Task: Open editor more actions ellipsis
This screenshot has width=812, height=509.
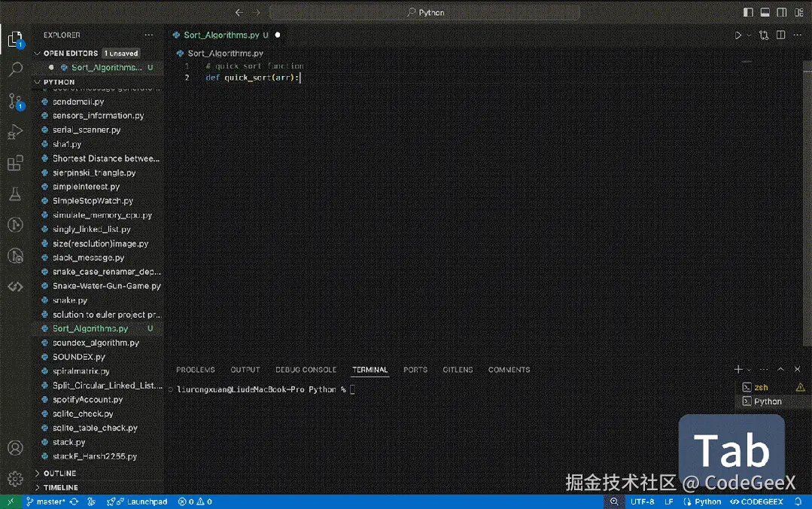Action: pyautogui.click(x=798, y=35)
